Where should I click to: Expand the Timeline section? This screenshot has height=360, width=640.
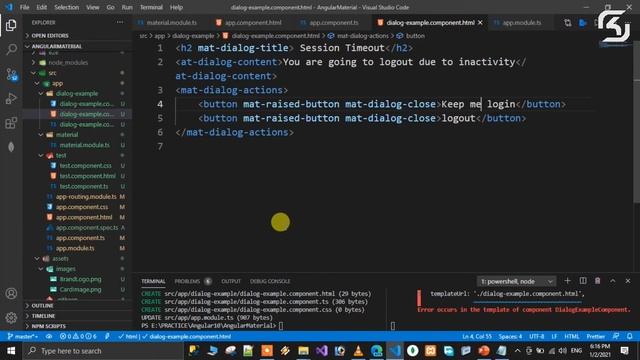tap(43, 316)
